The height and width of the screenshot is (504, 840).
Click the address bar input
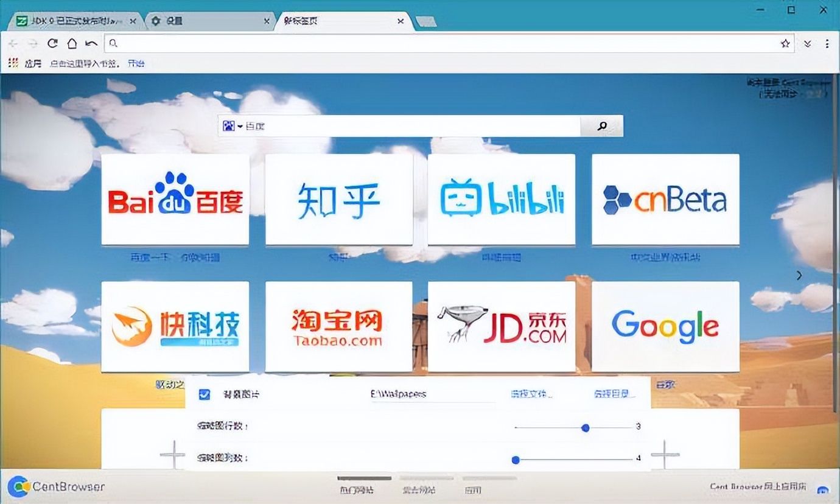click(x=449, y=44)
